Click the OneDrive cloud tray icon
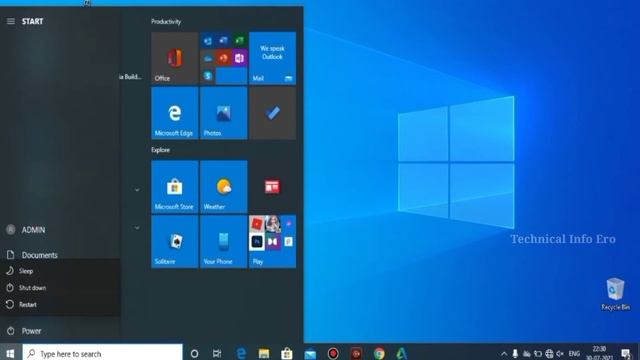 tap(527, 354)
